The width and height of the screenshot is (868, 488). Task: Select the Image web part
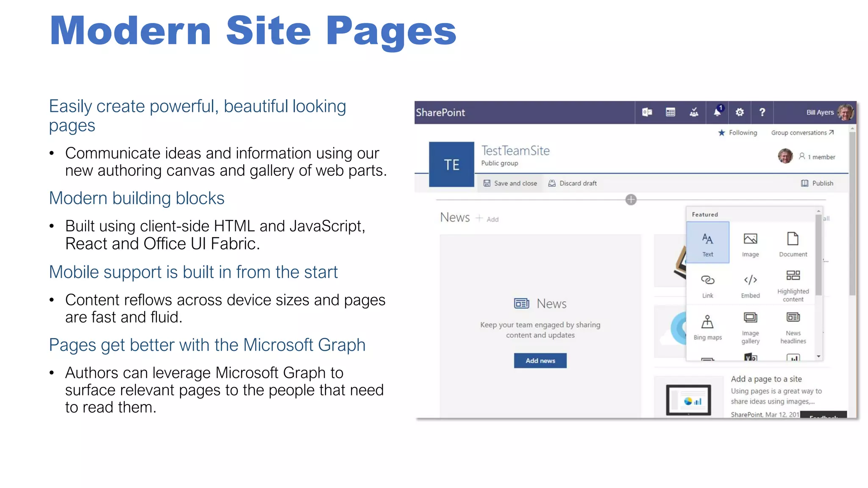click(750, 245)
